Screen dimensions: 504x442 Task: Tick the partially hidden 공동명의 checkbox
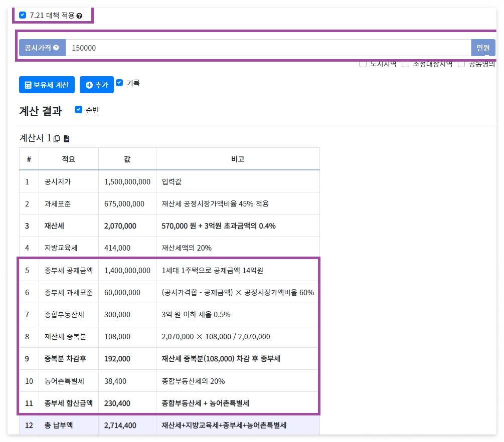[461, 64]
